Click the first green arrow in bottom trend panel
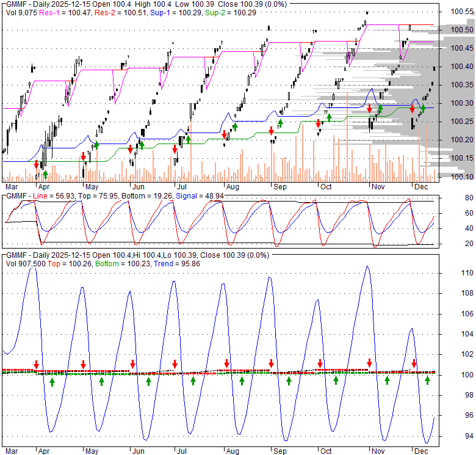Screen dimensions: 476x455 coord(52,382)
